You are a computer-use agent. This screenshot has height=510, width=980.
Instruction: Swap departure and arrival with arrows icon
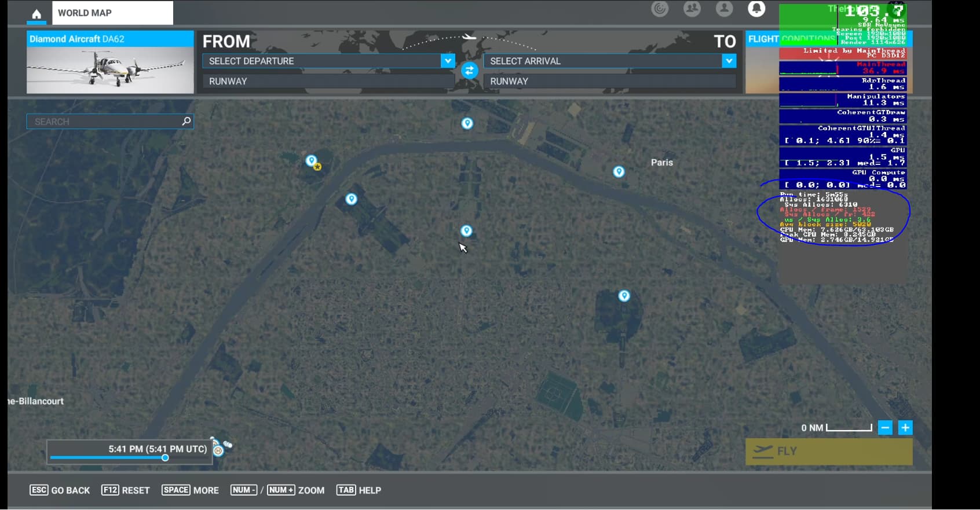[469, 71]
